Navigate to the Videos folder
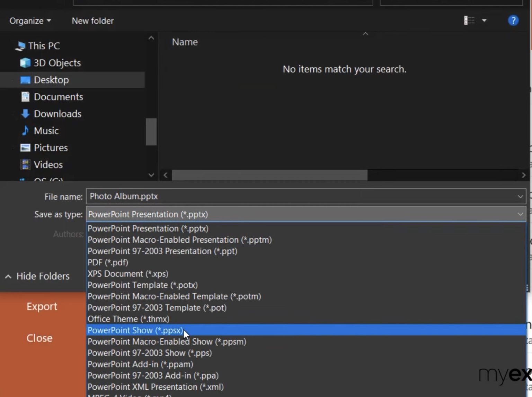 (48, 165)
